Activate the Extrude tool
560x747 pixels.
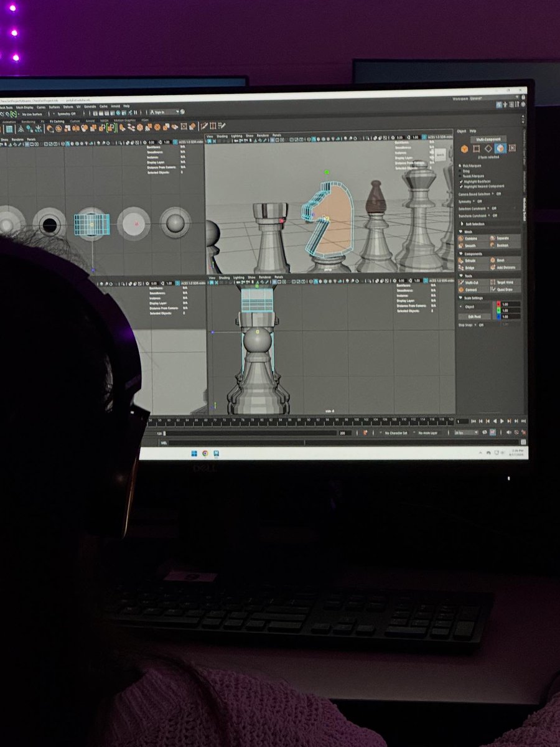pyautogui.click(x=474, y=261)
